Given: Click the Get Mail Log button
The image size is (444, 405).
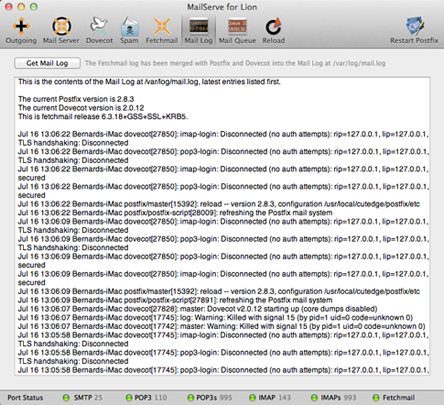Looking at the screenshot, I should coord(47,63).
